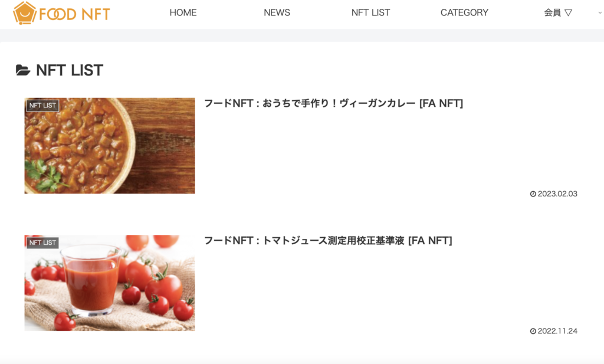Expand the 会員 member dropdown triangle
This screenshot has width=604, height=364.
568,13
